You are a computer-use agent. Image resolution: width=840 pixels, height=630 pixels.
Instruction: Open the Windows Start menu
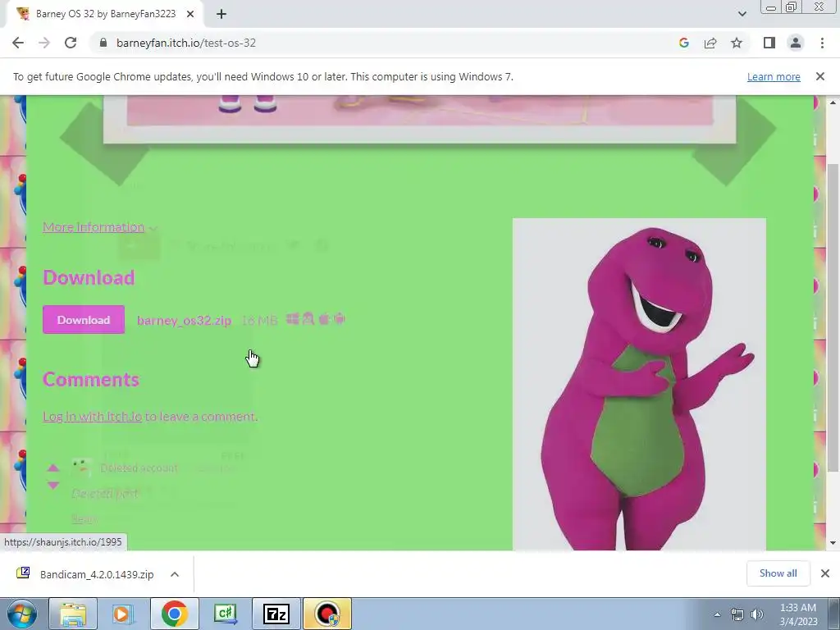21,614
